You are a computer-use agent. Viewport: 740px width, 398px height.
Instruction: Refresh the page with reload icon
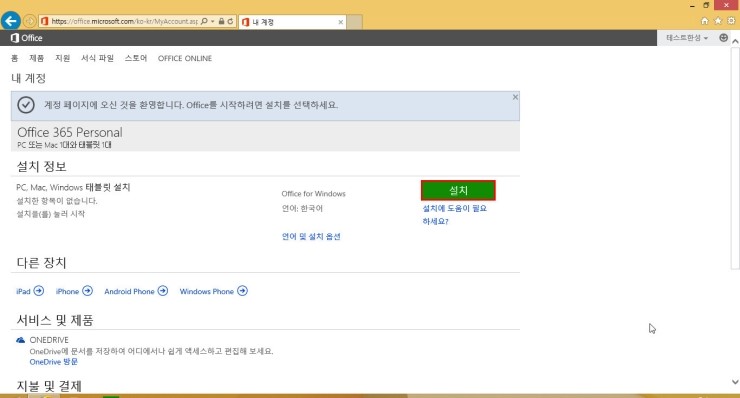point(230,21)
